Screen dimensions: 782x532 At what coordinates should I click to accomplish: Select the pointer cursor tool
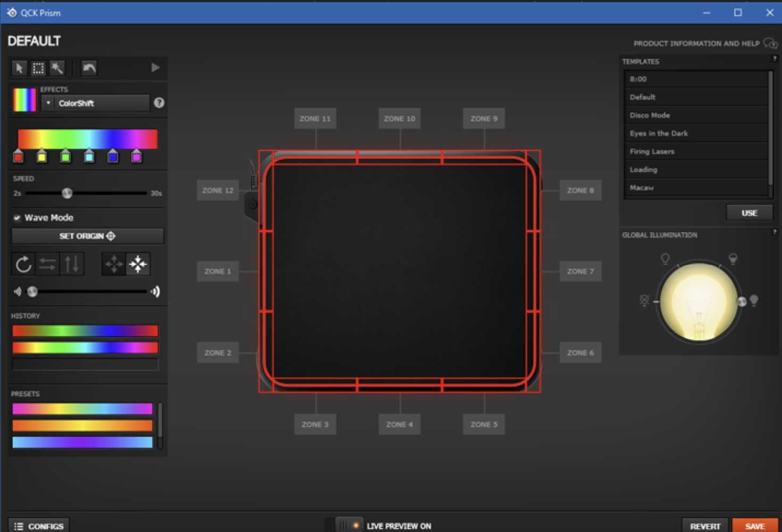click(19, 68)
